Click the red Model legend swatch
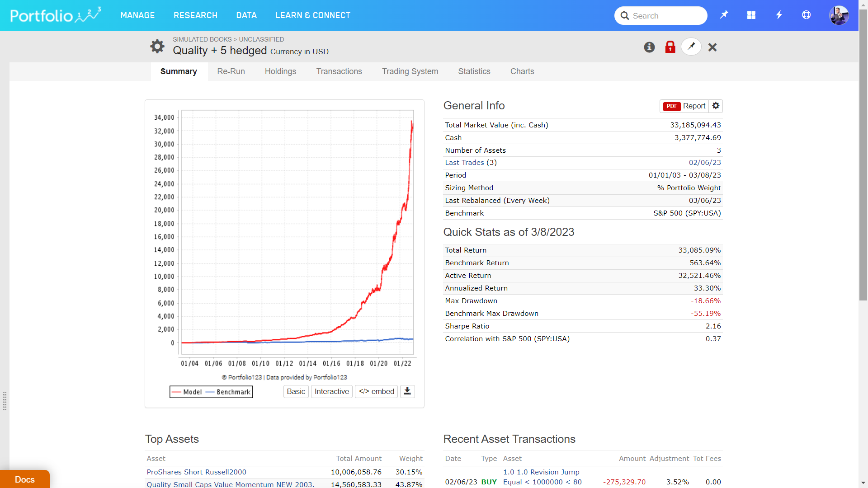 tap(177, 392)
